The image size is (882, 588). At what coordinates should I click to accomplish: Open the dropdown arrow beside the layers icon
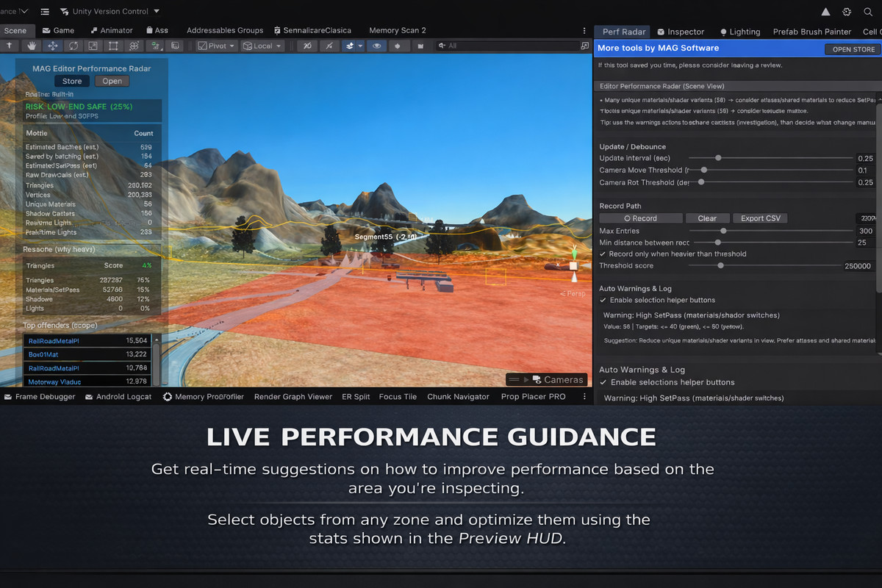361,46
